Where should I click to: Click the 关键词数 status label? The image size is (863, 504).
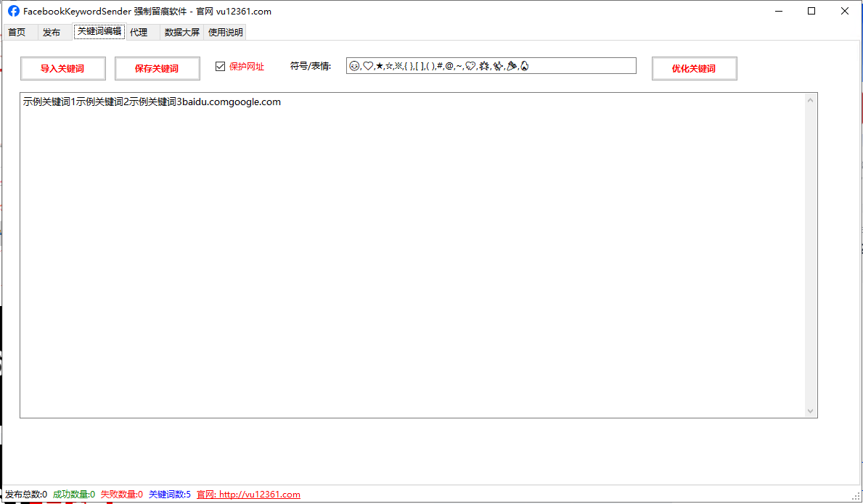[169, 495]
